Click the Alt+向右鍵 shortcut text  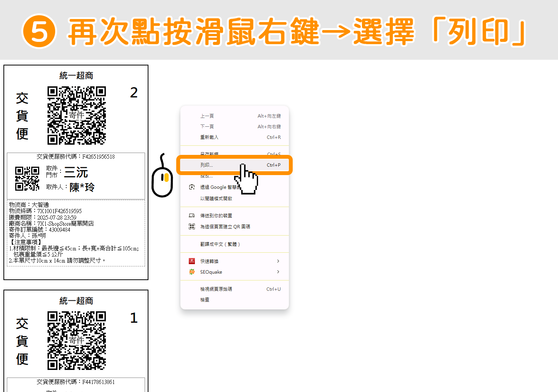pyautogui.click(x=269, y=127)
